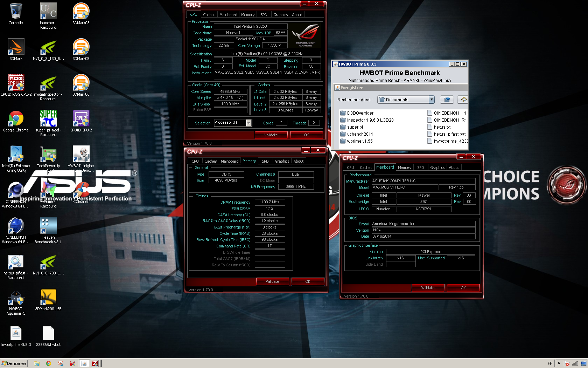Viewport: 588px width, 368px height.
Task: Click the CPU-Z taskbar button
Action: coord(96,363)
